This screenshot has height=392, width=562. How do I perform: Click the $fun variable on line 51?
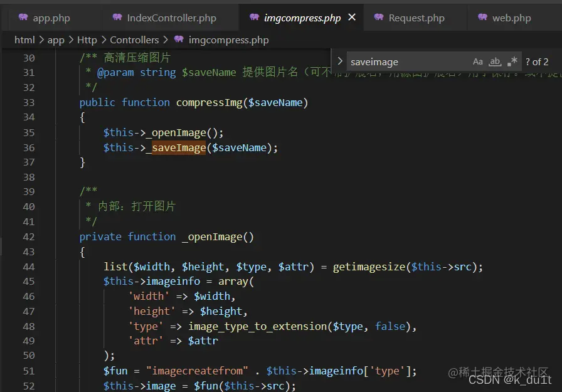[115, 371]
